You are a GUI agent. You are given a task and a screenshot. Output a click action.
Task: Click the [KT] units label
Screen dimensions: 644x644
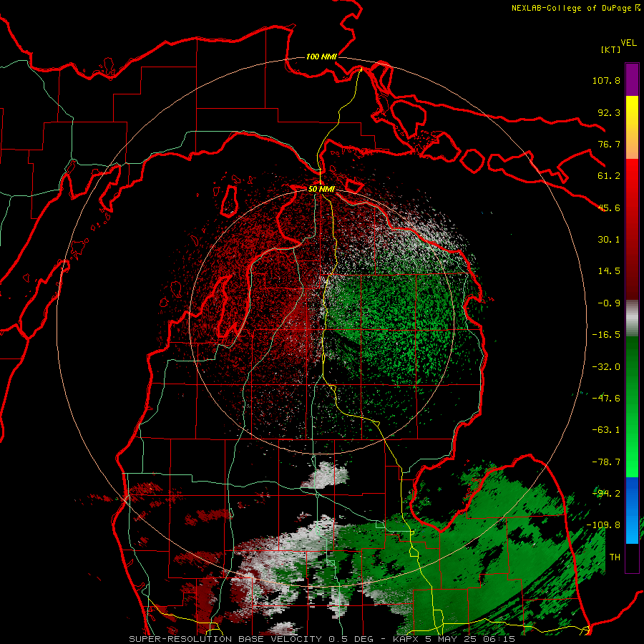[x=610, y=49]
